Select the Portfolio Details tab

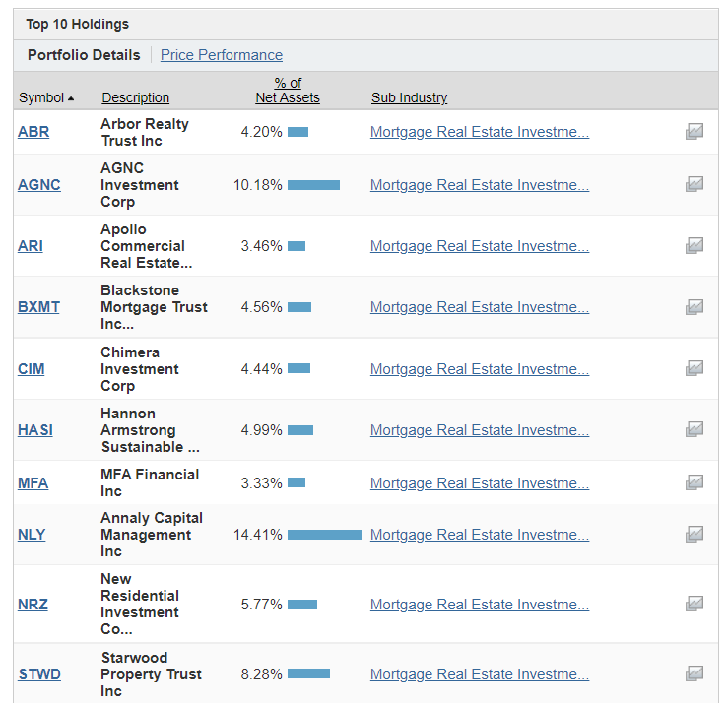tap(84, 55)
